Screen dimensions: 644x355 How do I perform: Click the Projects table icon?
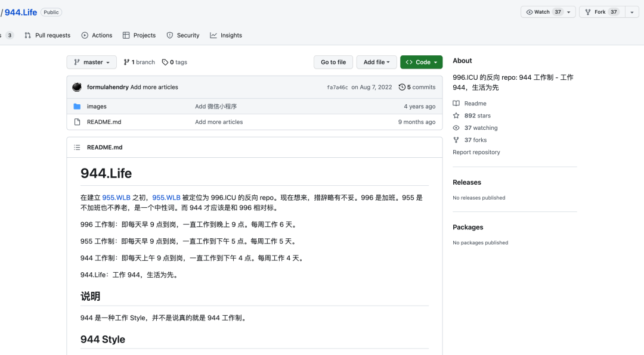[126, 35]
